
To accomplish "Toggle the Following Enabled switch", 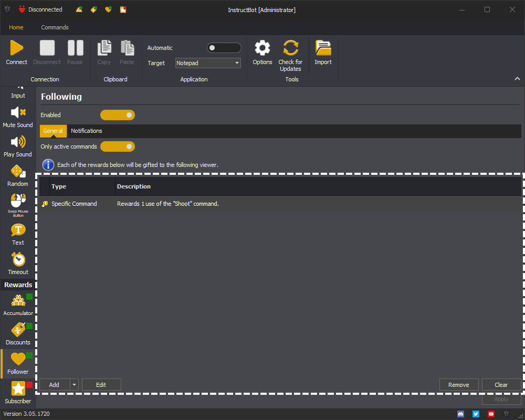I will click(118, 115).
